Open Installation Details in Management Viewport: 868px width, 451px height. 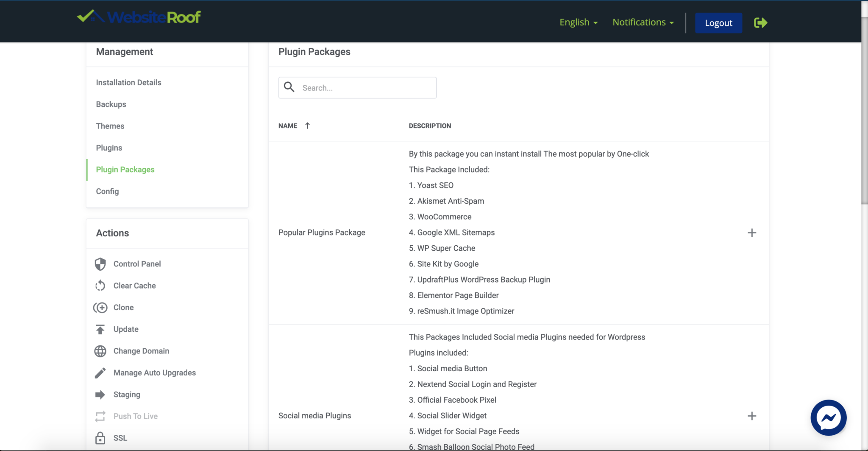point(128,82)
